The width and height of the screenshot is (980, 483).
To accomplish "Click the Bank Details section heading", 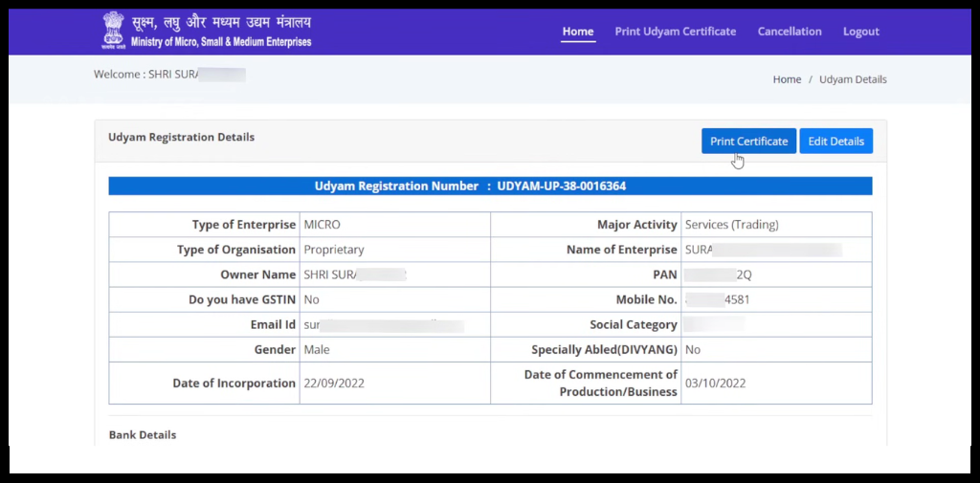I will tap(143, 435).
